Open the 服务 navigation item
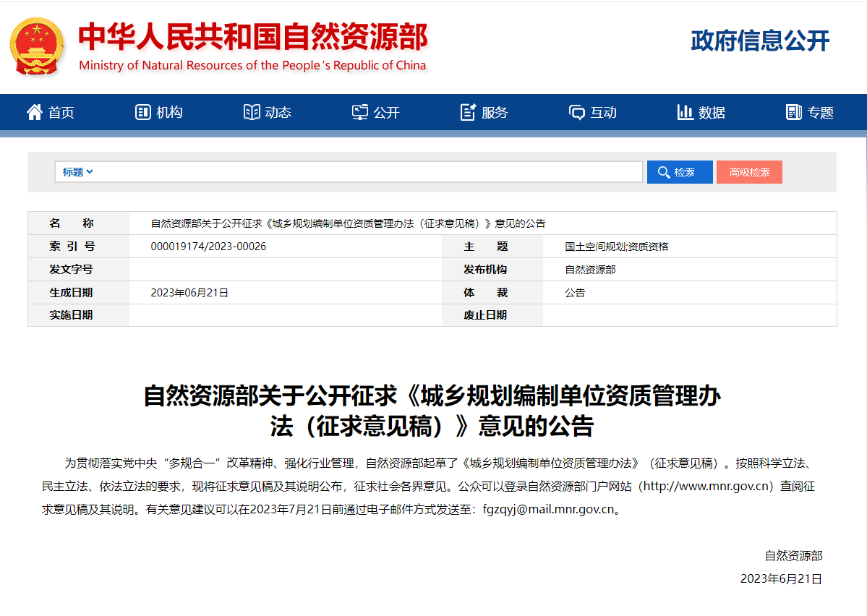 pyautogui.click(x=484, y=112)
